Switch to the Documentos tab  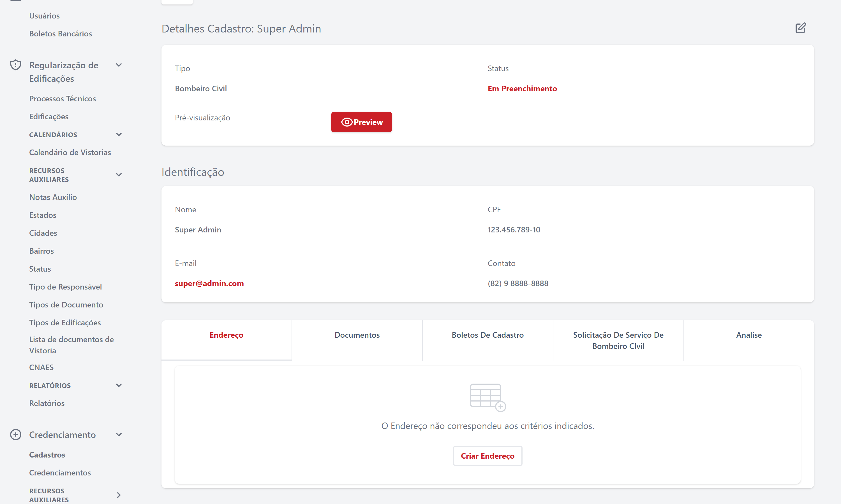[357, 335]
